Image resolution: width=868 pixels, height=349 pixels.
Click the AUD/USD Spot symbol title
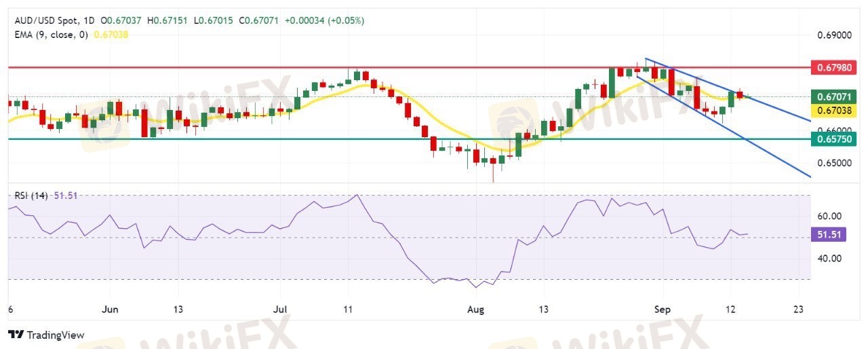pos(43,20)
